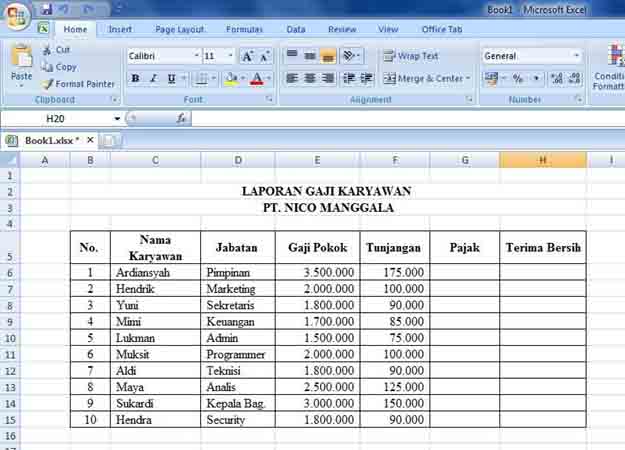Launch the Clipboard pane expander
The image size is (625, 450).
tap(114, 99)
